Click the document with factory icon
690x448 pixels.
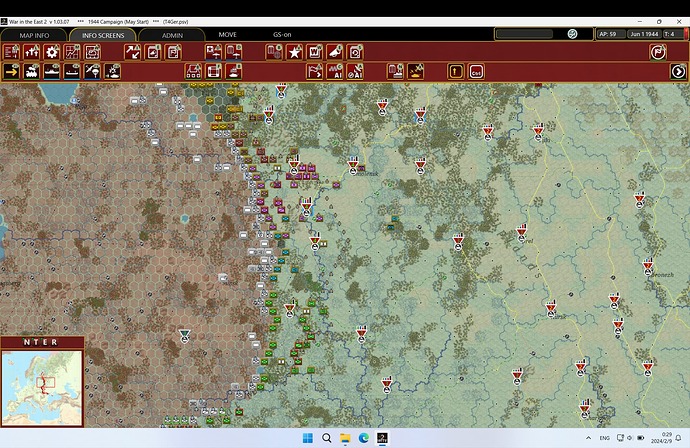(x=395, y=71)
